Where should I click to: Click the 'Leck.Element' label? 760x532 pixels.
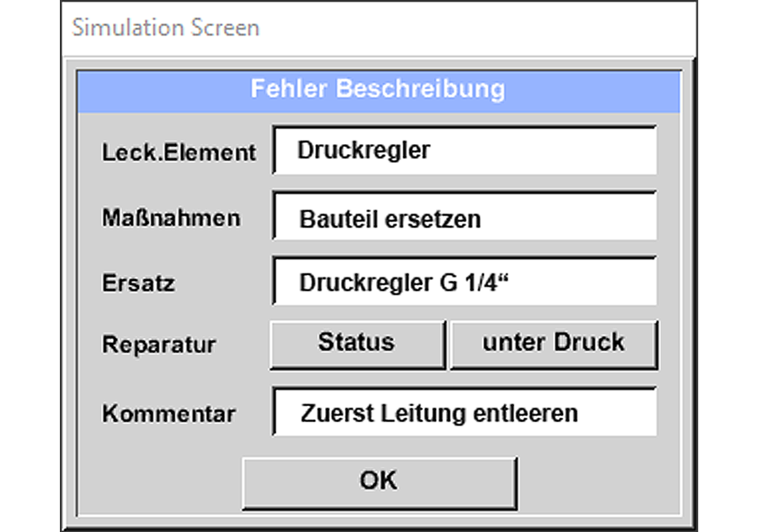(x=179, y=153)
